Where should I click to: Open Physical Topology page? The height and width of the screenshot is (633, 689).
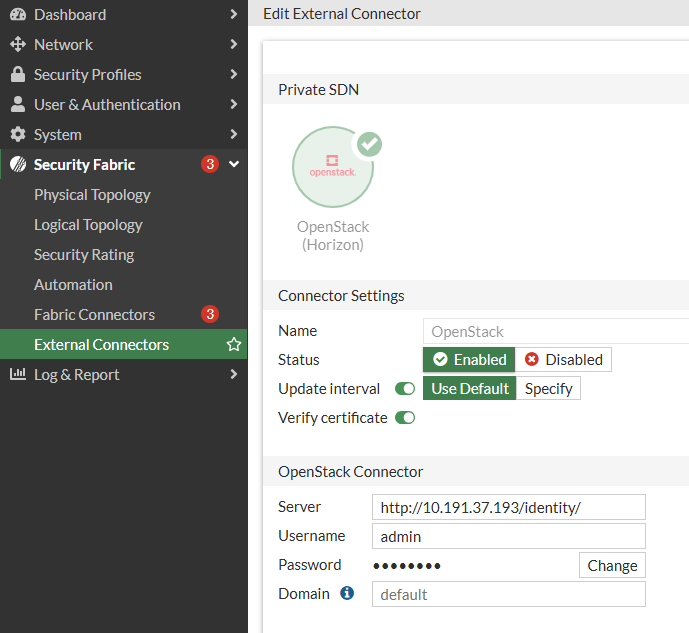[x=92, y=195]
